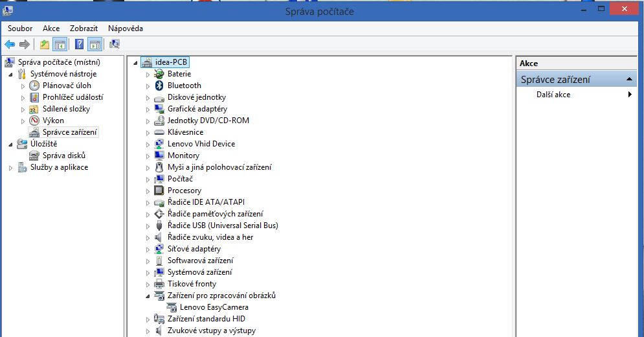The image size is (644, 337).
Task: Toggle the show/hide console tree icon
Action: point(60,45)
